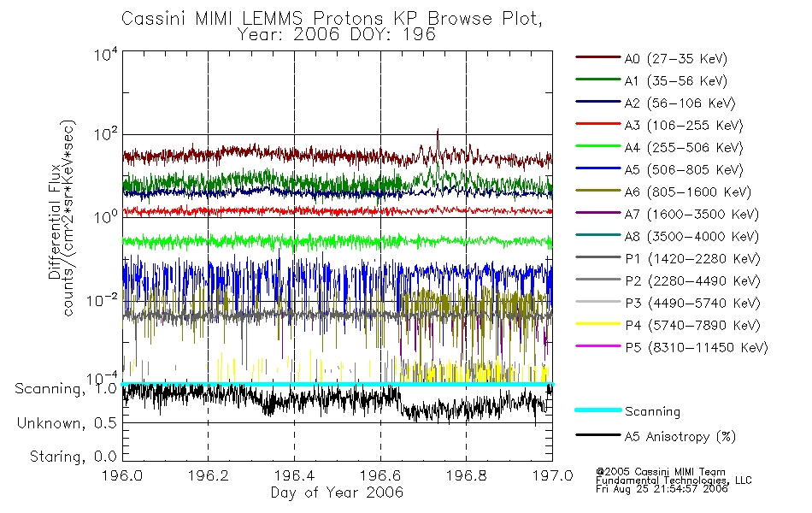The height and width of the screenshot is (513, 812).
Task: Select the A8 (3500-4000 KeV) legend label
Action: click(691, 237)
